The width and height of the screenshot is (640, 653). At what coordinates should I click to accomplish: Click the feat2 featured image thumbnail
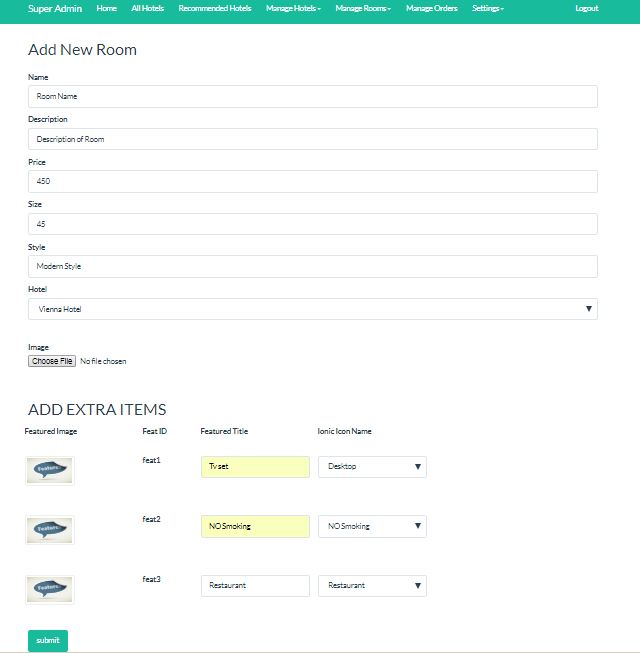coord(50,530)
